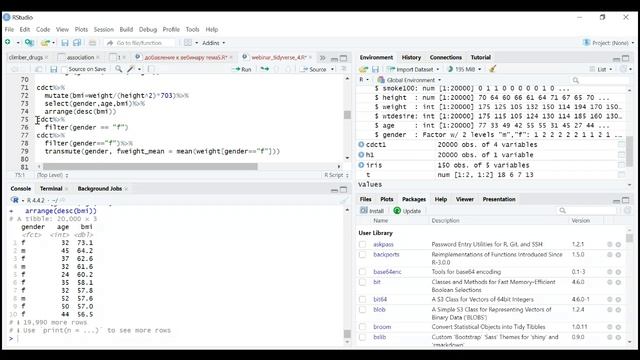Image resolution: width=640 pixels, height=360 pixels.
Task: Click the code tools magic wand icon
Action: point(131,69)
